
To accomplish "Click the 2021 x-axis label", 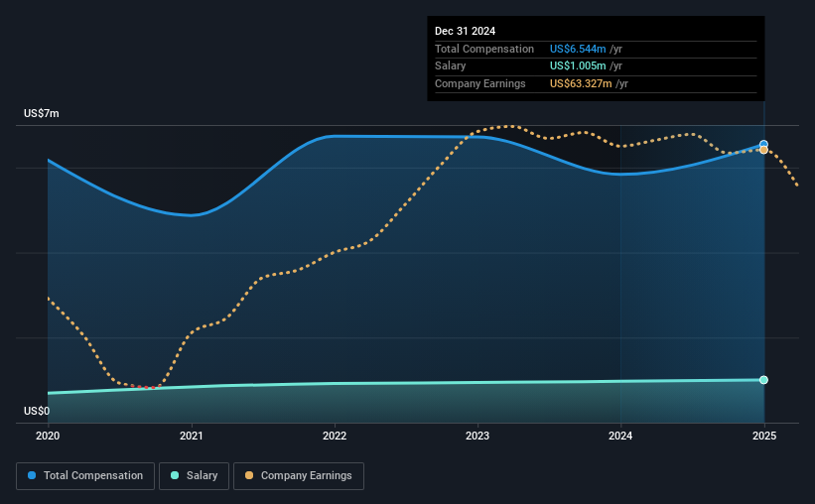I will click(x=192, y=436).
